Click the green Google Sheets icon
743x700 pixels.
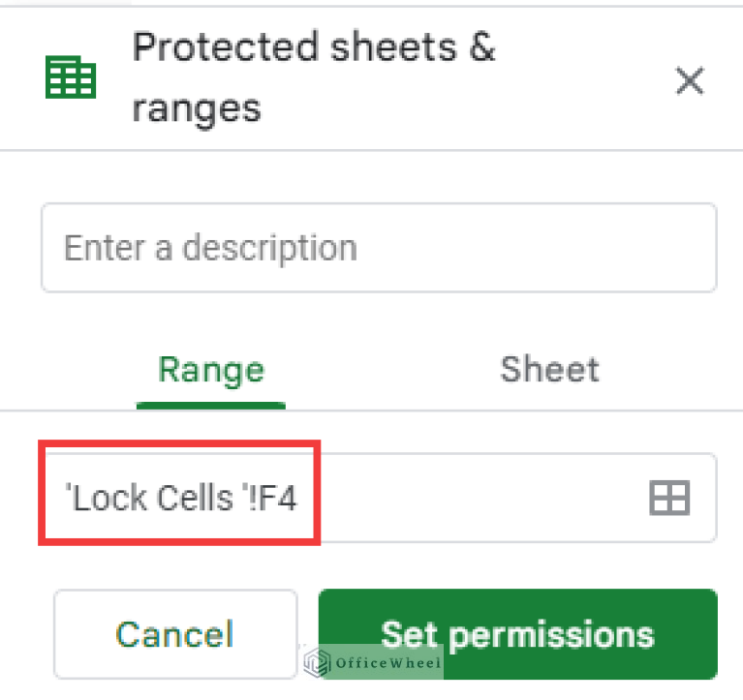pyautogui.click(x=71, y=78)
